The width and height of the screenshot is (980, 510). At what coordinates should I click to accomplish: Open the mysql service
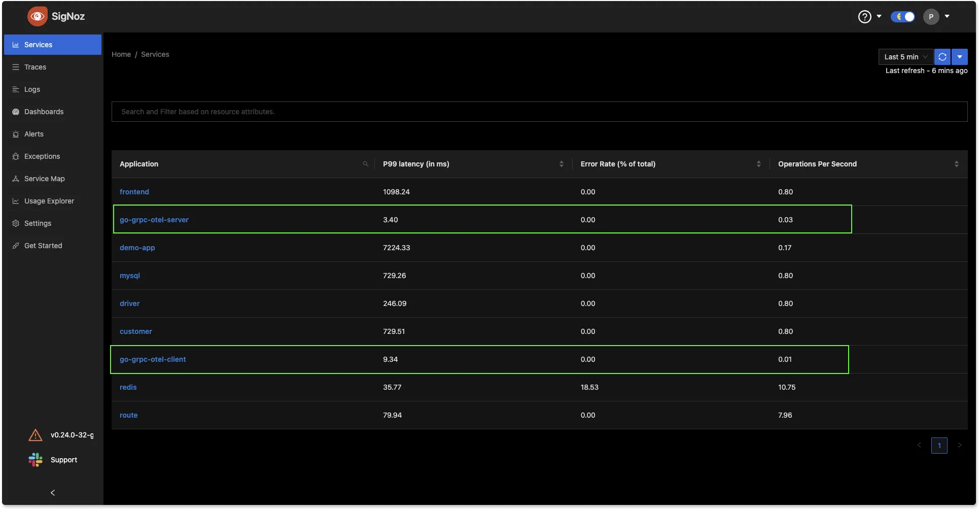(130, 276)
